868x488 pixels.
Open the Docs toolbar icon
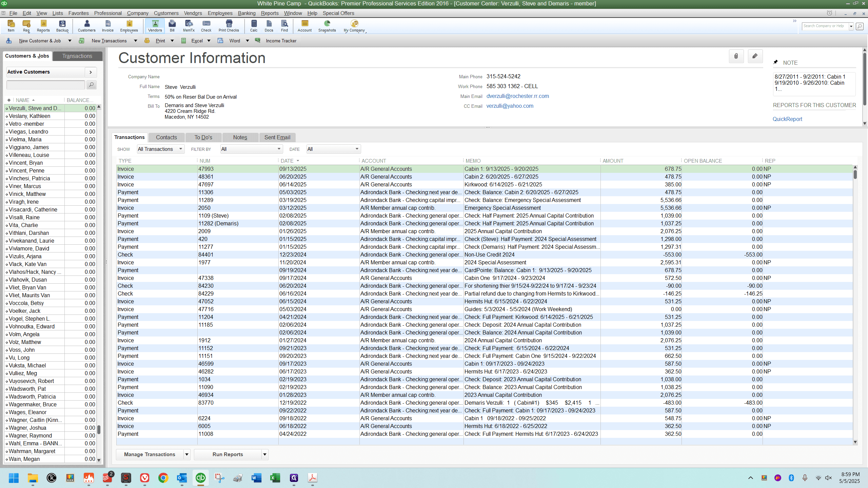click(x=269, y=26)
